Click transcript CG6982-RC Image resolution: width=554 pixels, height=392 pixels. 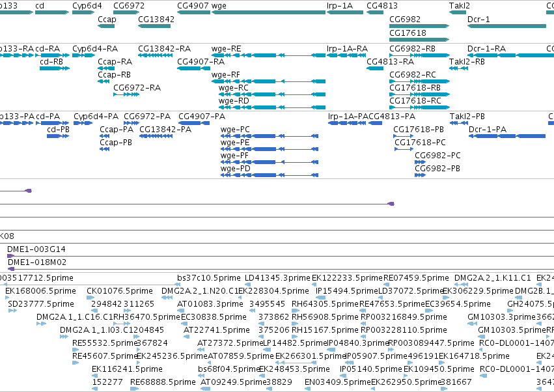click(x=419, y=81)
